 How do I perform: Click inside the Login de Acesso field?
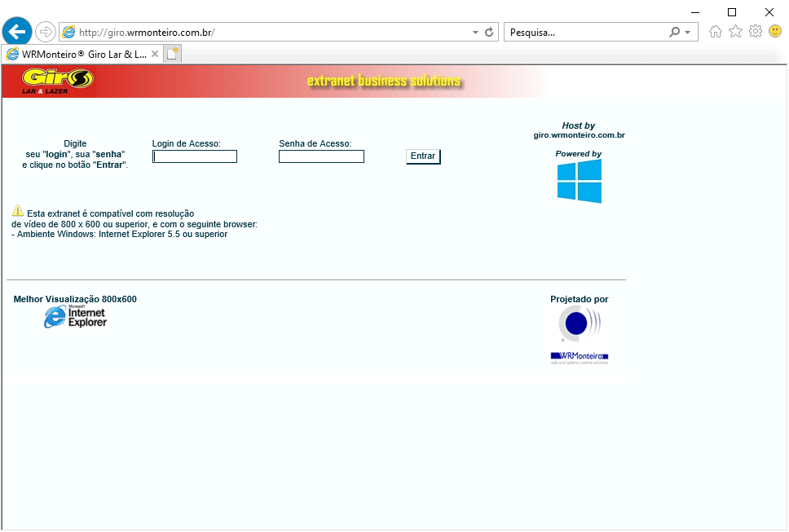pos(194,156)
